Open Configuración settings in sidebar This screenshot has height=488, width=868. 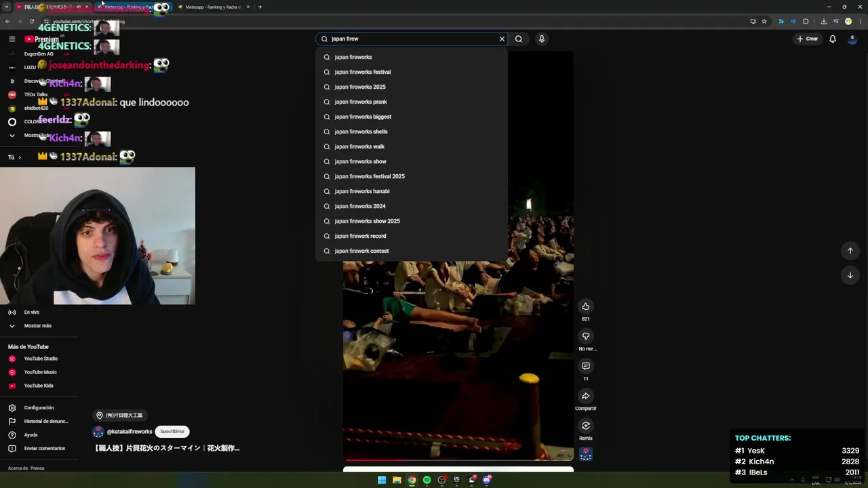(39, 408)
